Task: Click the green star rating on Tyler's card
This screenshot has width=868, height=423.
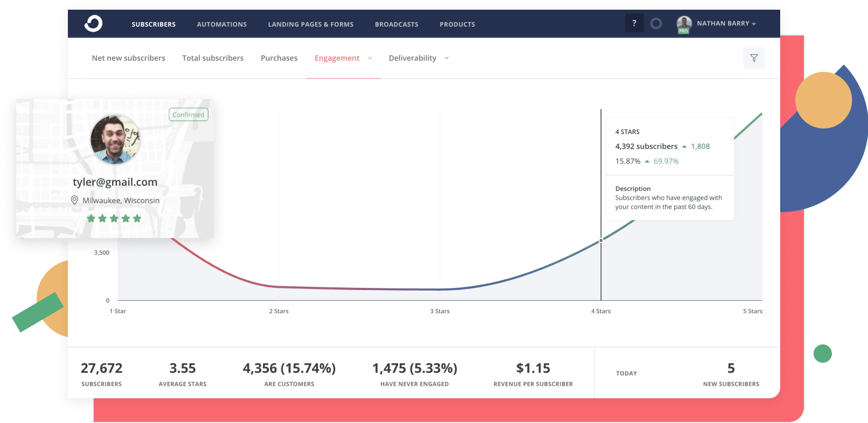Action: coord(114,218)
